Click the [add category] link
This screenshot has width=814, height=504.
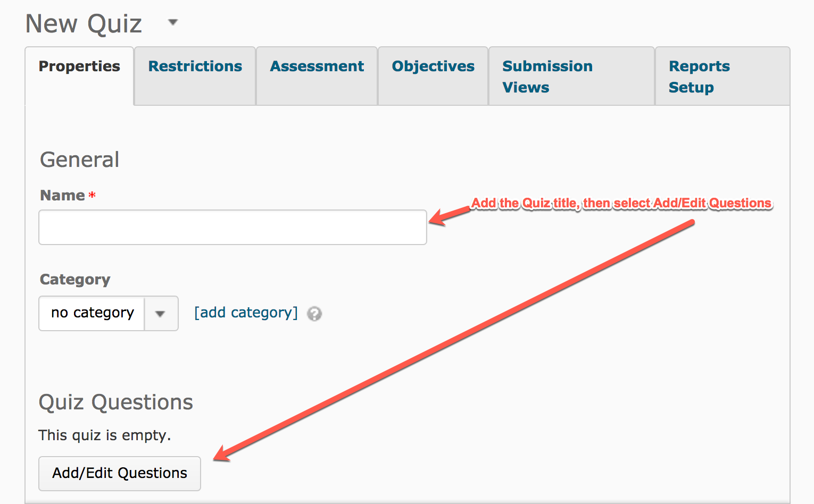(x=246, y=313)
